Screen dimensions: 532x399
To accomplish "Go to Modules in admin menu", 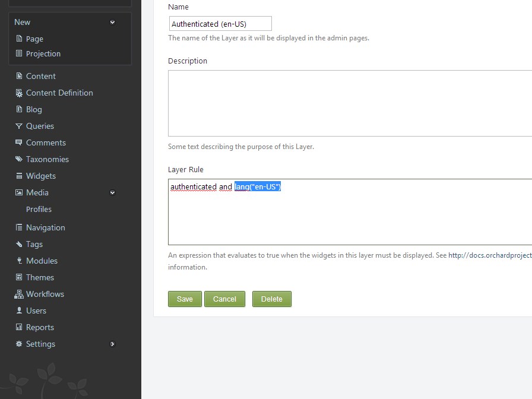I will click(x=42, y=261).
